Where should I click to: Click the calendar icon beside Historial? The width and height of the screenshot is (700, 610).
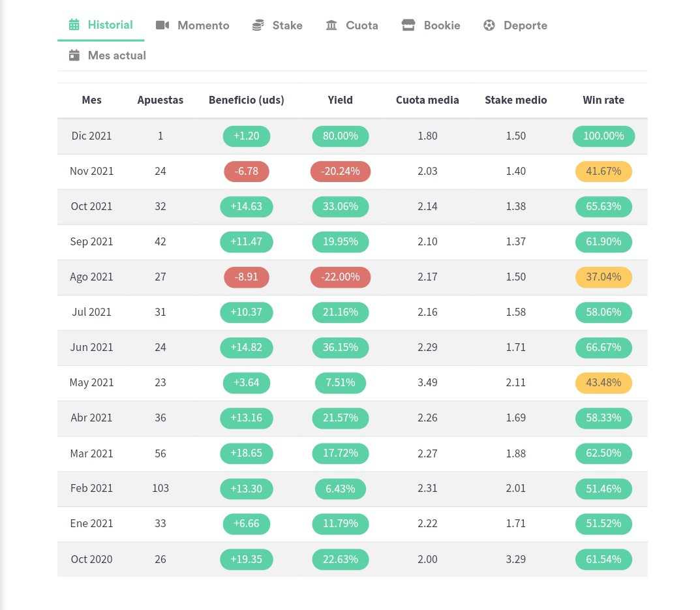74,25
